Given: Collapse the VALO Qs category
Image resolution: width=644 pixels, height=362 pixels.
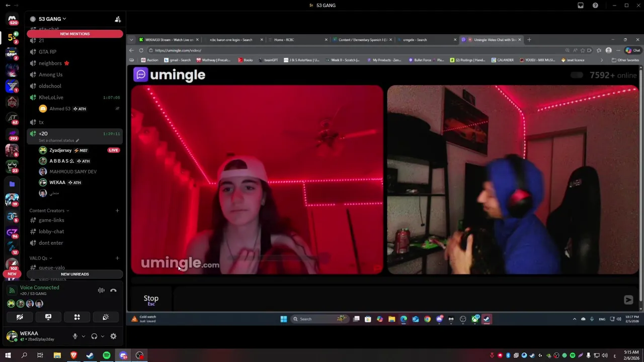Looking at the screenshot, I should coord(41,258).
